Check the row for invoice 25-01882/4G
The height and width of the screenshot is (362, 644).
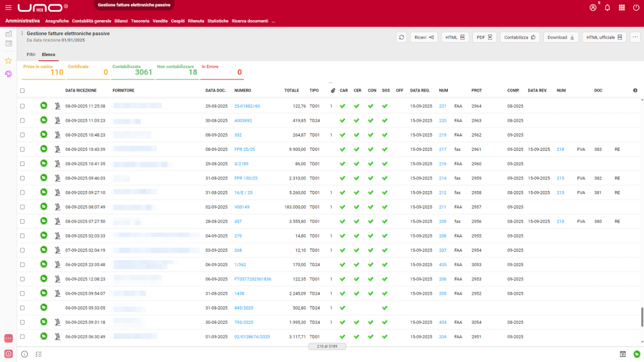coord(22,106)
